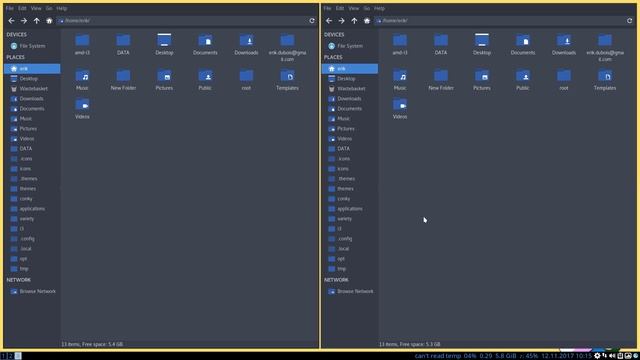Image resolution: width=640 pixels, height=360 pixels.
Task: Open Edit menu in left window
Action: click(22, 8)
